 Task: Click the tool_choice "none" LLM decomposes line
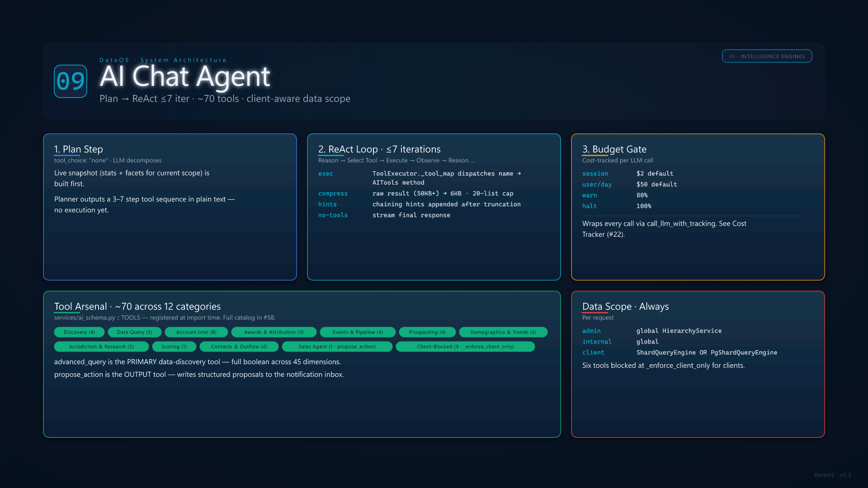108,160
